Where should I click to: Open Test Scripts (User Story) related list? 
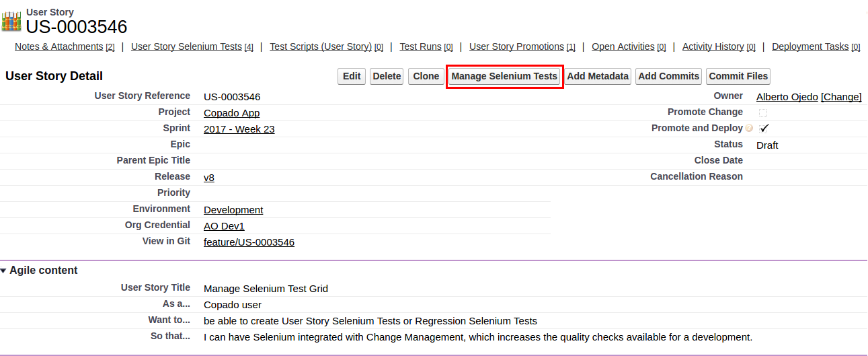(321, 46)
